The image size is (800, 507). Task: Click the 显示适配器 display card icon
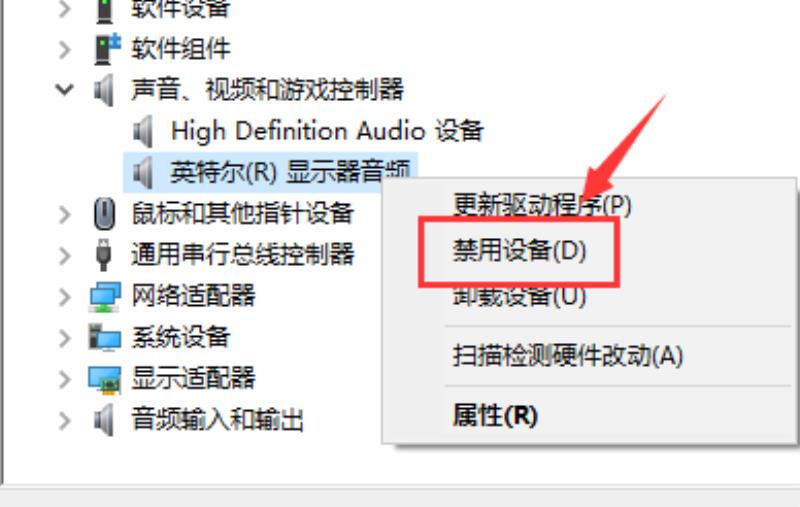105,379
